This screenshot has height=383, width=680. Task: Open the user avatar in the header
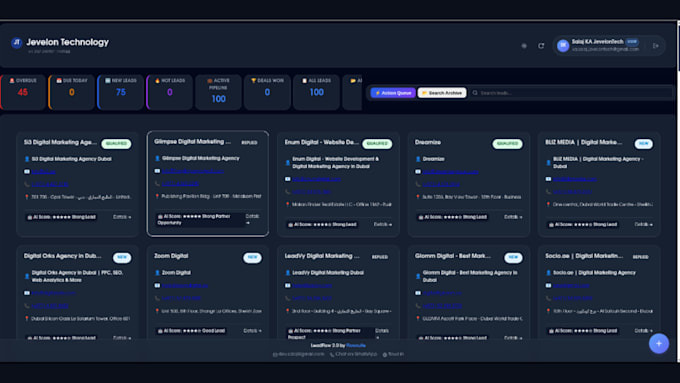point(563,46)
